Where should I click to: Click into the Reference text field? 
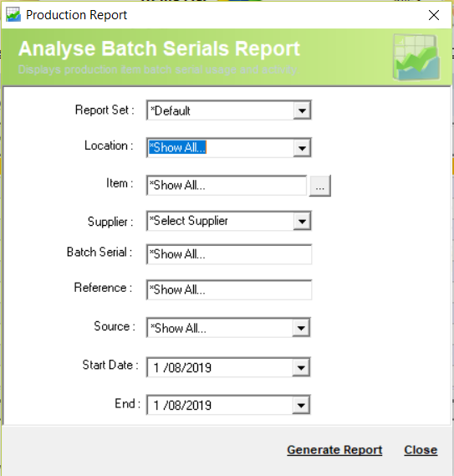coord(229,290)
